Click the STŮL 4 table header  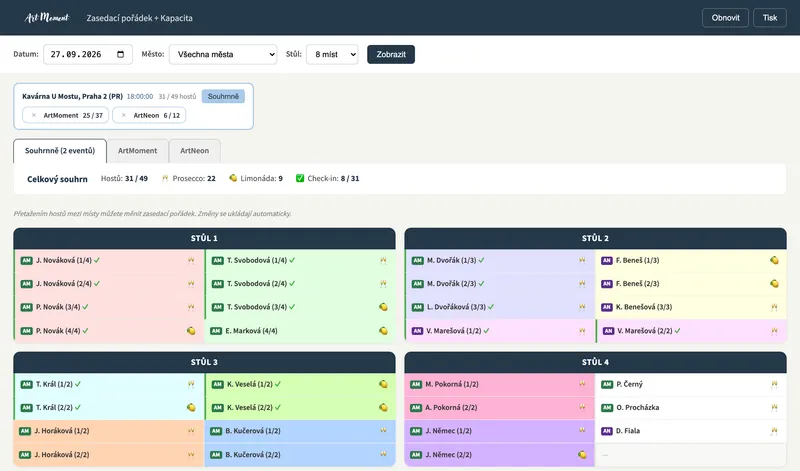pyautogui.click(x=595, y=362)
